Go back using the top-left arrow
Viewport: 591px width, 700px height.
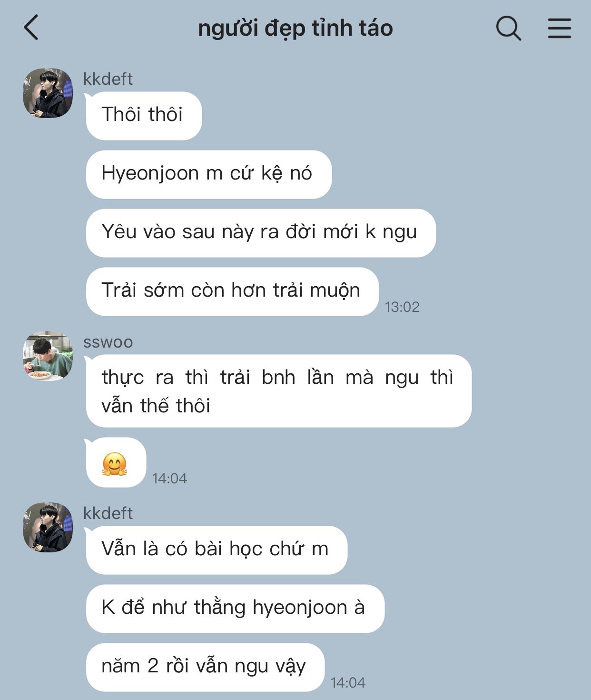pos(31,28)
